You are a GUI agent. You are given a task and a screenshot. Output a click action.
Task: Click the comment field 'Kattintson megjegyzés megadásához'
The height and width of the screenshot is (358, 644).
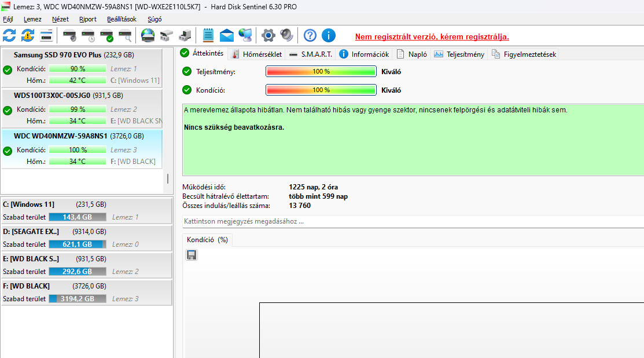click(x=413, y=221)
